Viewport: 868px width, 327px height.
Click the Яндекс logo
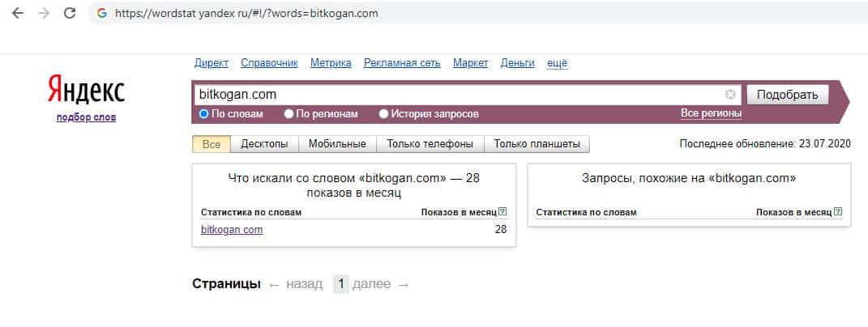click(x=86, y=90)
